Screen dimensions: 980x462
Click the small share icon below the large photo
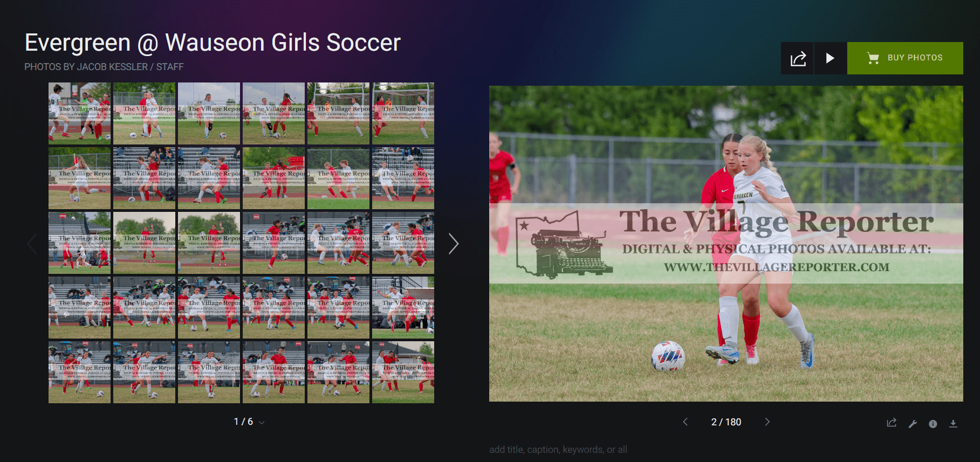pyautogui.click(x=892, y=423)
